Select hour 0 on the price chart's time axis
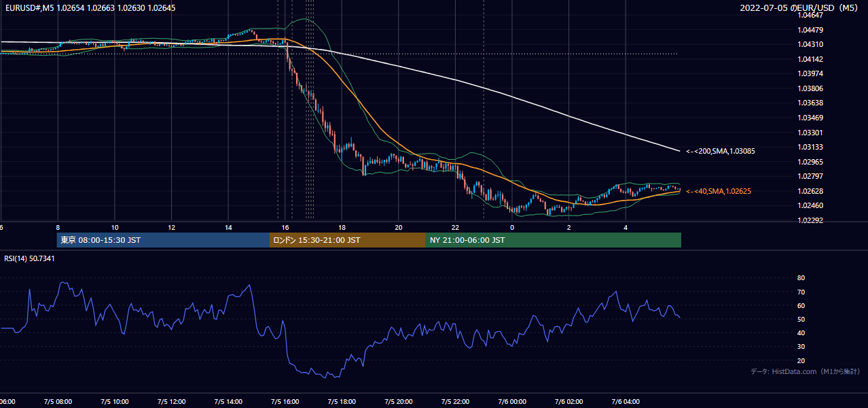This screenshot has width=868, height=408. (x=512, y=227)
